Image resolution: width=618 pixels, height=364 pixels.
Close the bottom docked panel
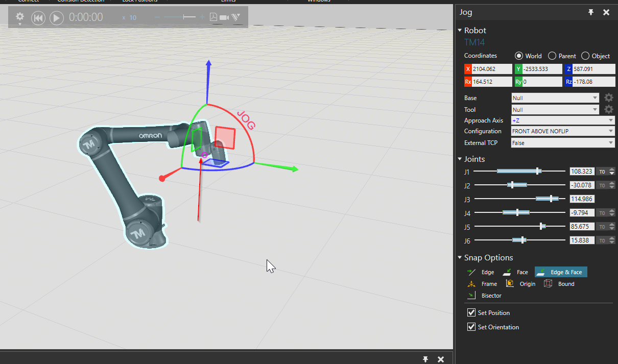[441, 359]
